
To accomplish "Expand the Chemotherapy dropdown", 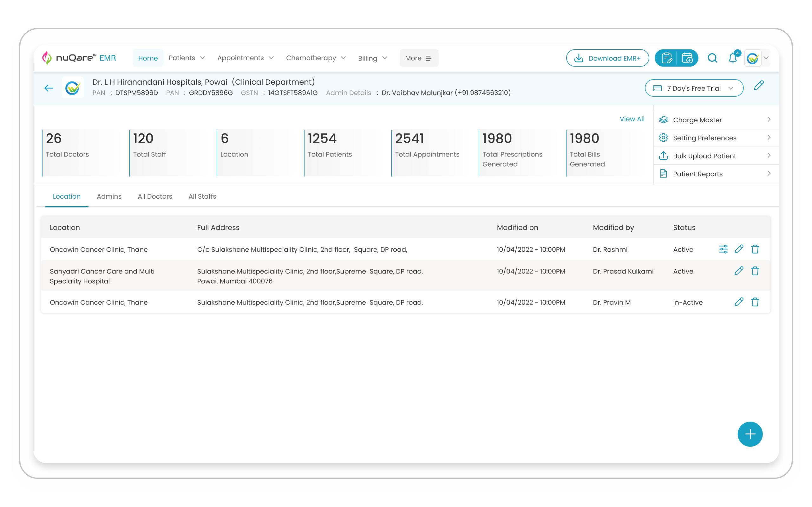I will point(316,58).
